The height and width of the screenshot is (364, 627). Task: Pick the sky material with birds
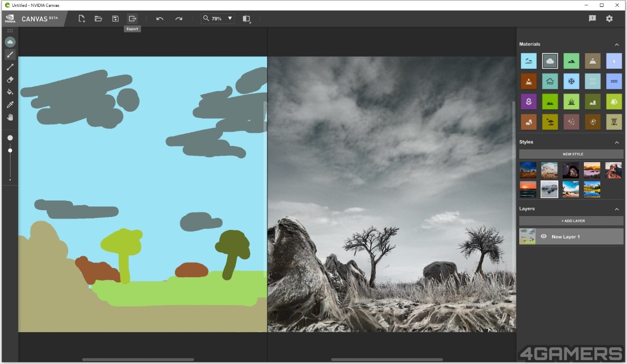[x=529, y=61]
